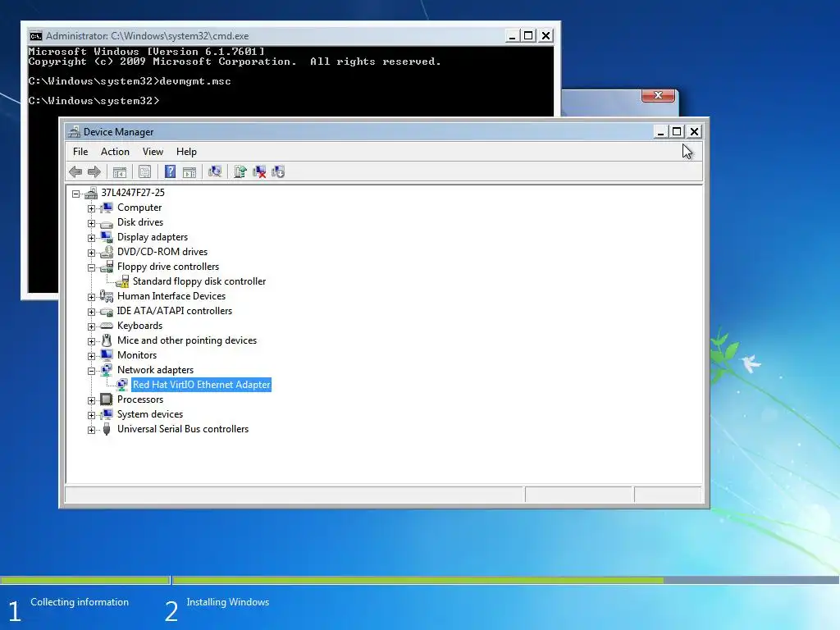Screen dimensions: 840x630
Task: Expand the System devices category
Action: click(92, 415)
